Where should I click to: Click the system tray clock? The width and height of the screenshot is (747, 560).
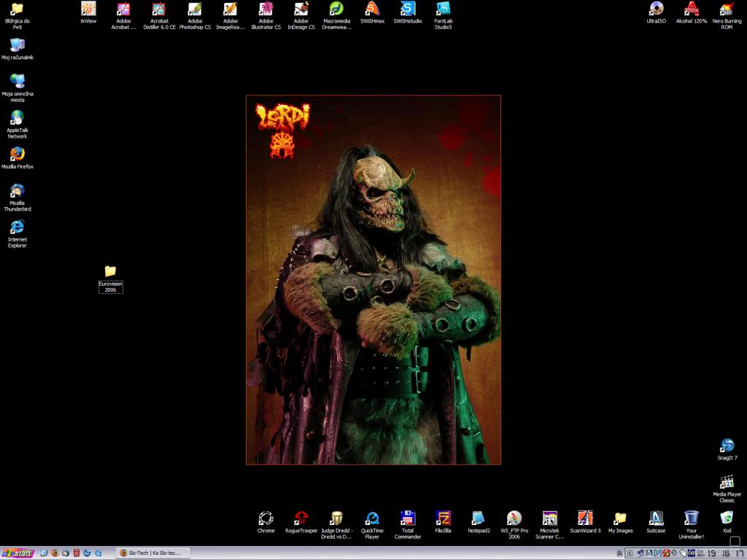pos(727,553)
